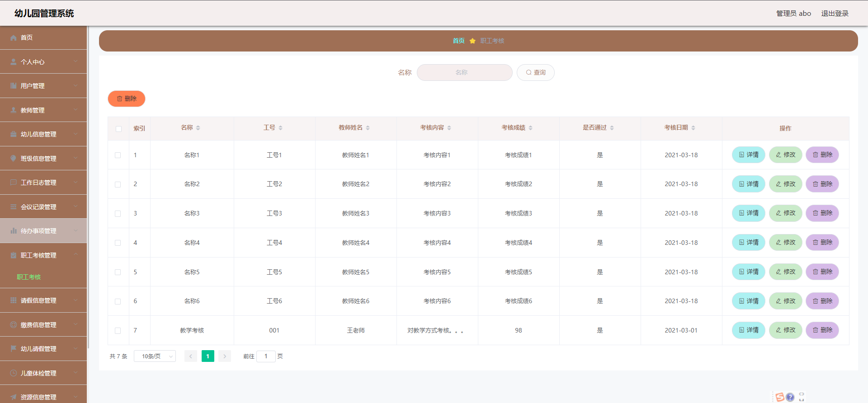
Task: Check the checkbox for row 名称5
Action: 118,272
